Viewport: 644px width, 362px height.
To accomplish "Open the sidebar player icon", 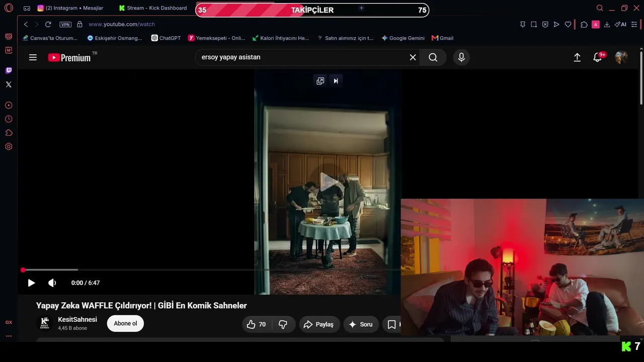I will click(9, 105).
